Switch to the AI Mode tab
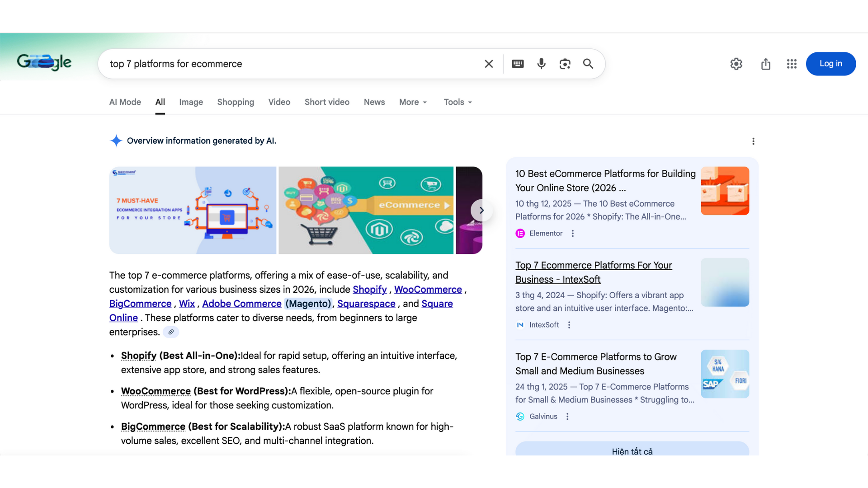This screenshot has width=868, height=488. pos(125,102)
